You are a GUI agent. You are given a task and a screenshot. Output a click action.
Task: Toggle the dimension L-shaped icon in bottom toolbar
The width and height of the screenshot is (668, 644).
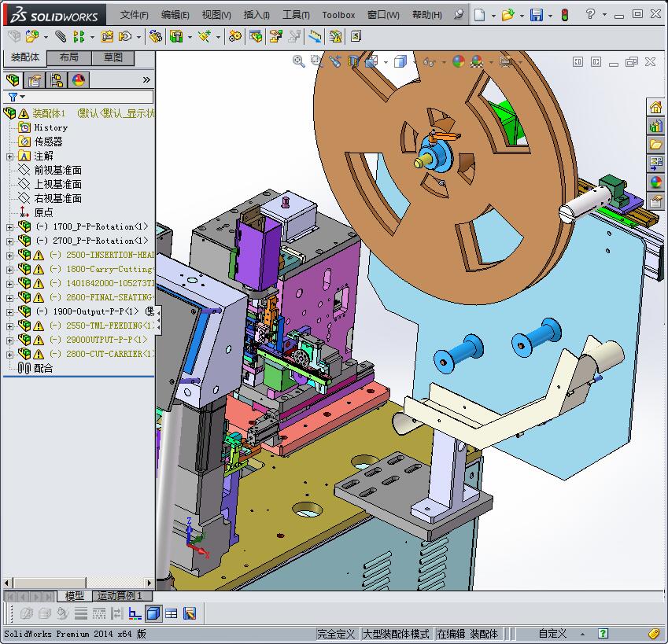135,614
